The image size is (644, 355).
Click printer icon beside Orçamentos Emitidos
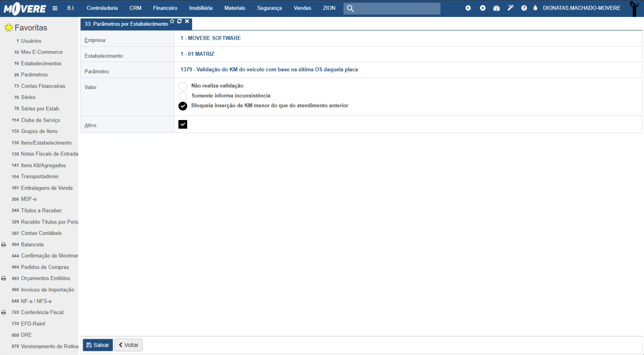click(4, 278)
